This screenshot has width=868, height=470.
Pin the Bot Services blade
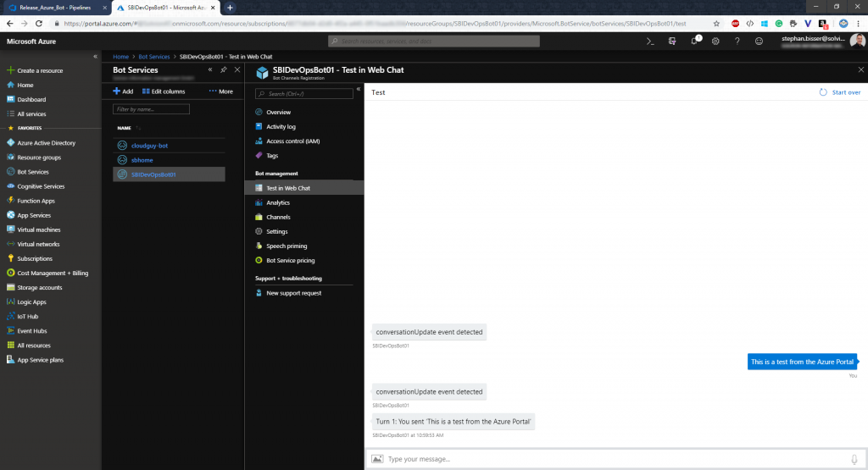tap(224, 70)
